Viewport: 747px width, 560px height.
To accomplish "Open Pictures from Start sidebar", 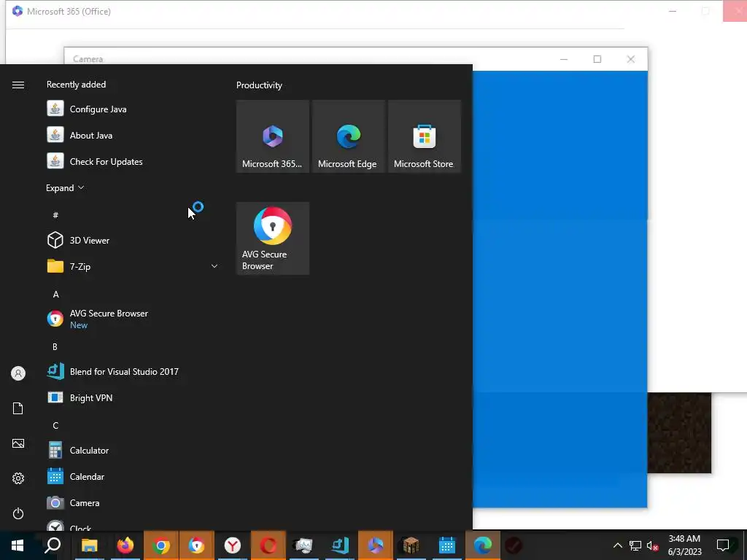I will coord(18,443).
